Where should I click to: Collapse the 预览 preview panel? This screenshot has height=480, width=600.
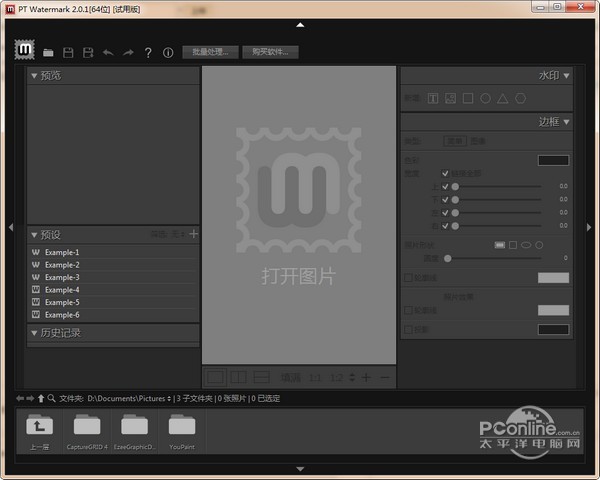click(34, 76)
